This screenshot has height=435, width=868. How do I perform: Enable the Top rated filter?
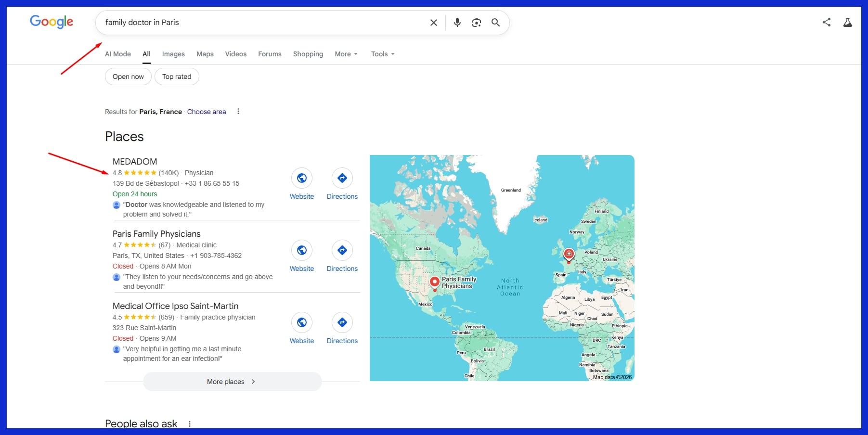176,76
